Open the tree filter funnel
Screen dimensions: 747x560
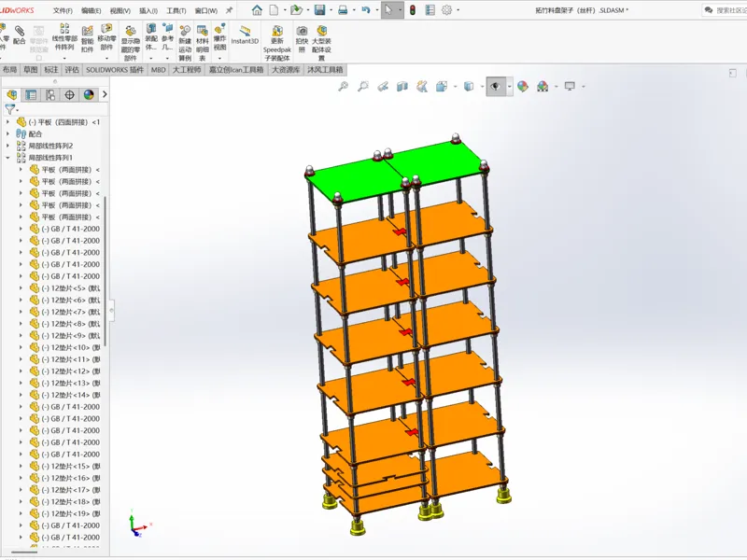point(9,109)
